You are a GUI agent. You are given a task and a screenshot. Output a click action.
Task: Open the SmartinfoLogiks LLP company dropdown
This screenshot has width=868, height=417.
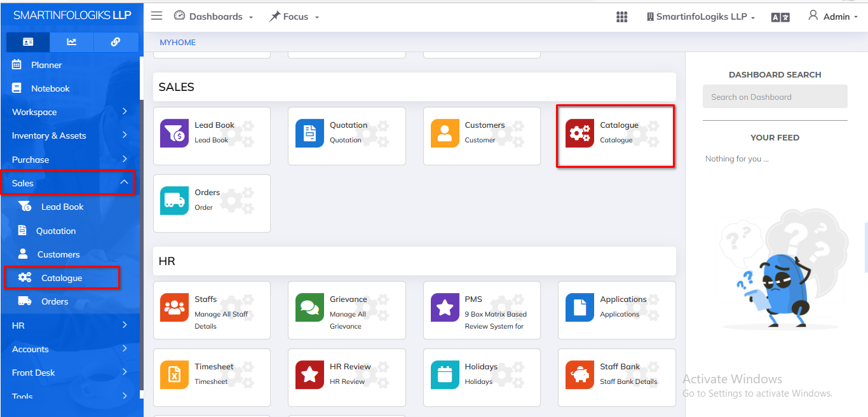pyautogui.click(x=701, y=17)
